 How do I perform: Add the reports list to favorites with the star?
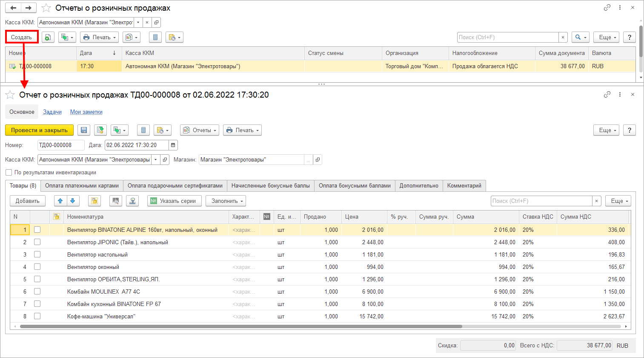tap(46, 8)
